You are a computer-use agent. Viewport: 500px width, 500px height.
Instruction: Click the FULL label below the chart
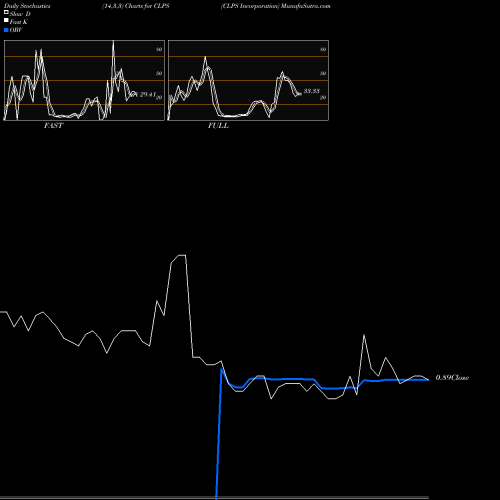pyautogui.click(x=218, y=126)
